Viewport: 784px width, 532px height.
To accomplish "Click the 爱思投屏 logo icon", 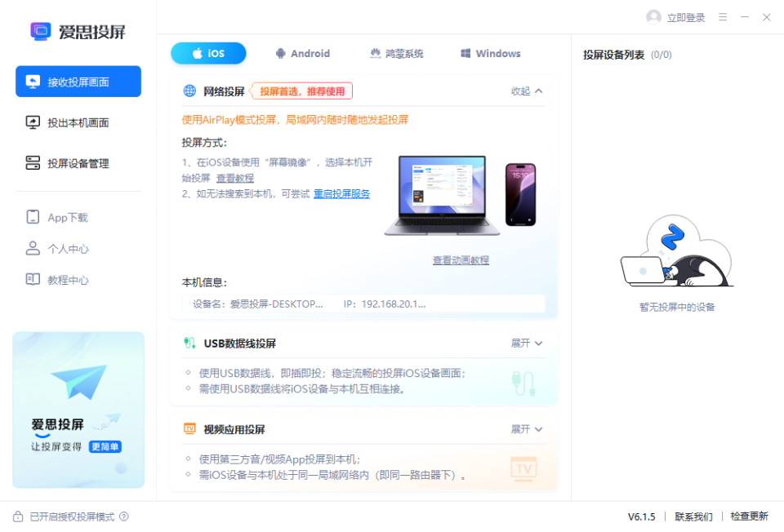I will coord(41,31).
